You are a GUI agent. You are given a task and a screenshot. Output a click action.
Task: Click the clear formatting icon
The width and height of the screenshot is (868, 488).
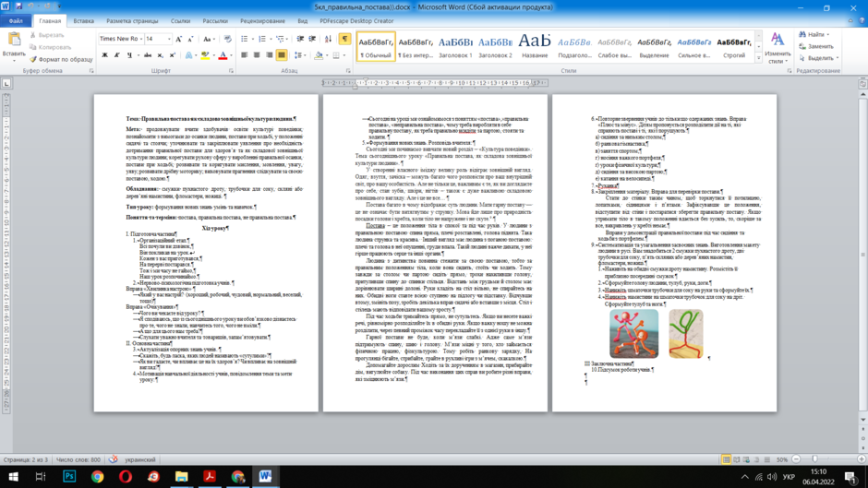[x=227, y=39]
